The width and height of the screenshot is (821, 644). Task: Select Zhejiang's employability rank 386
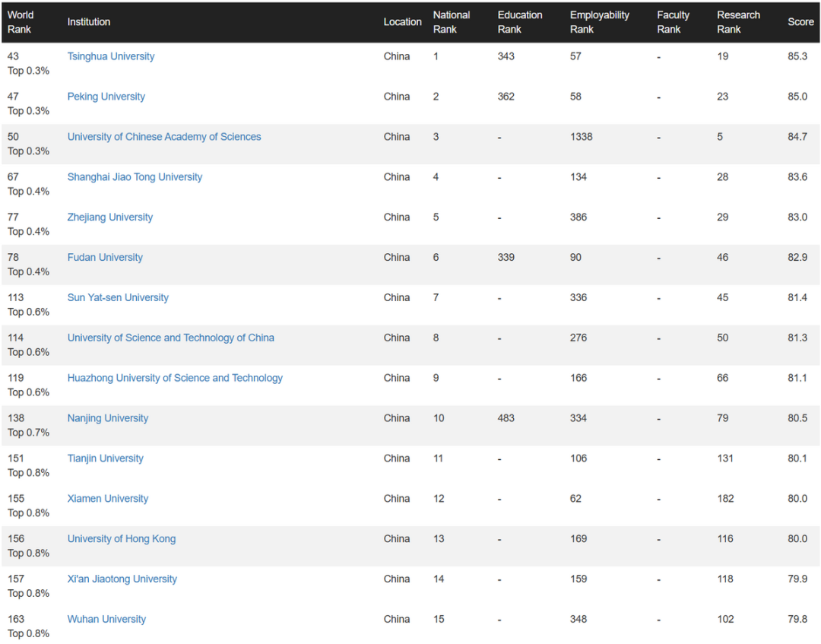tap(579, 217)
